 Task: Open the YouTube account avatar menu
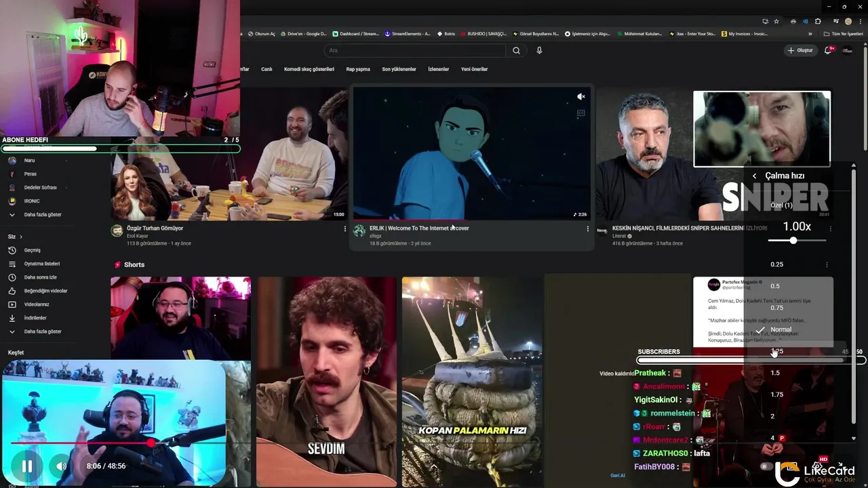click(x=847, y=50)
